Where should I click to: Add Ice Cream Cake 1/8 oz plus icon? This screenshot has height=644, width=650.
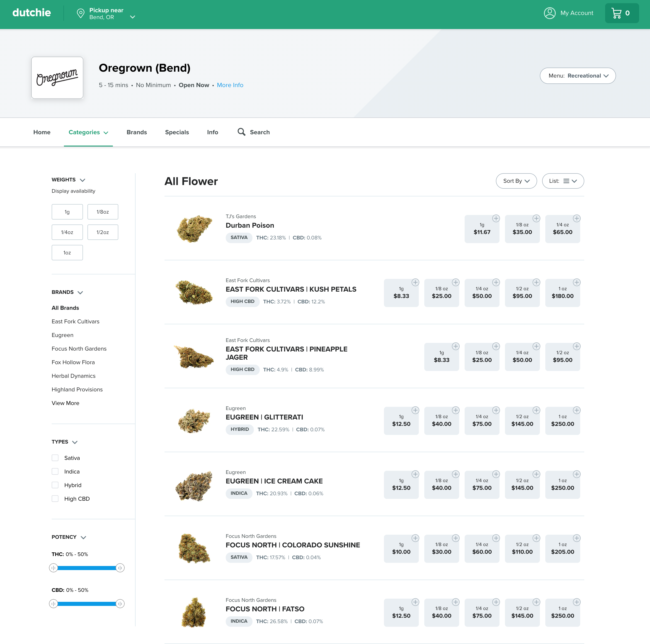tap(456, 474)
